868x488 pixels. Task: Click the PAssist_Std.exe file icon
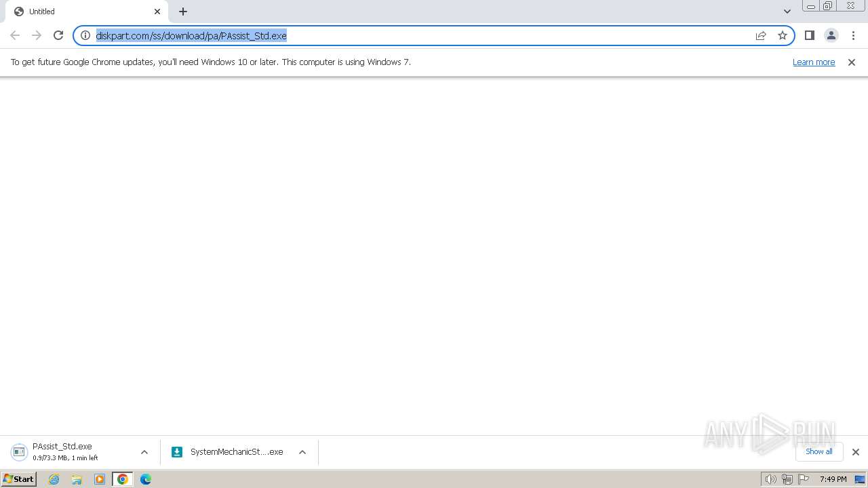[19, 452]
